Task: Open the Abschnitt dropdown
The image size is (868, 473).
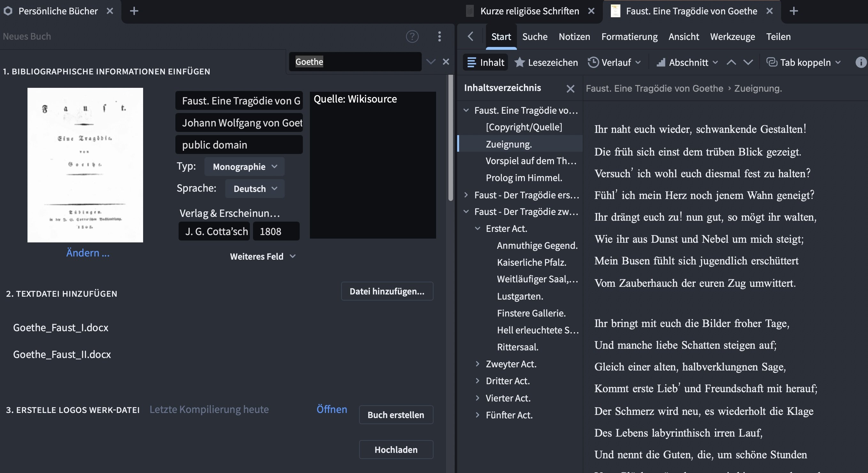Action: coord(687,62)
